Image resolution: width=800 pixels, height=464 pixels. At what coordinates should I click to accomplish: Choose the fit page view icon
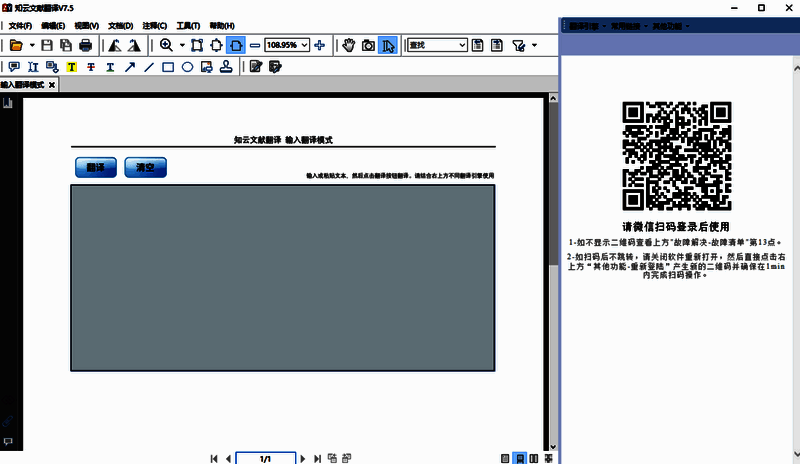coord(216,45)
